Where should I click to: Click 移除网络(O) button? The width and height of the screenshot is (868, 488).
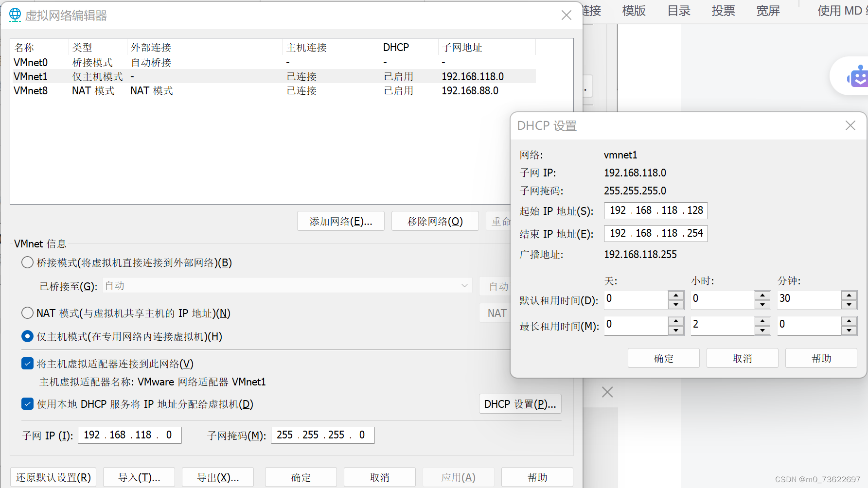(x=435, y=221)
